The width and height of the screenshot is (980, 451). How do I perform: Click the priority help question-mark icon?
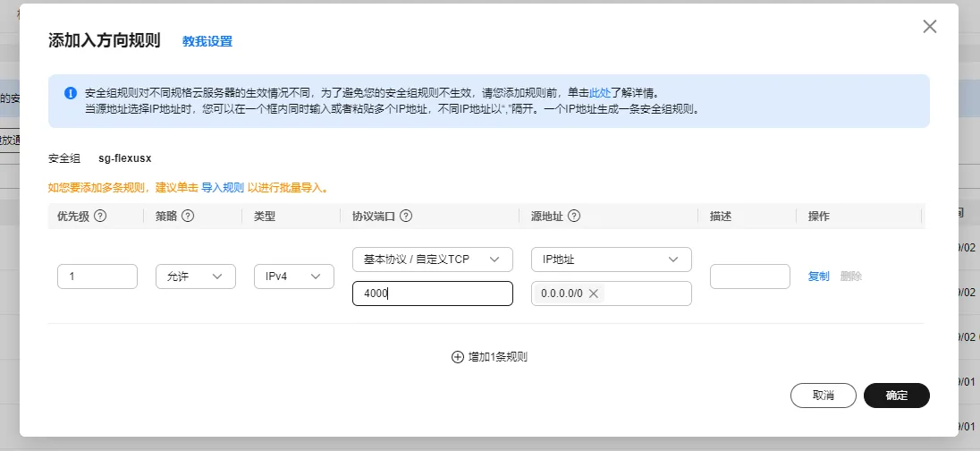[x=100, y=216]
